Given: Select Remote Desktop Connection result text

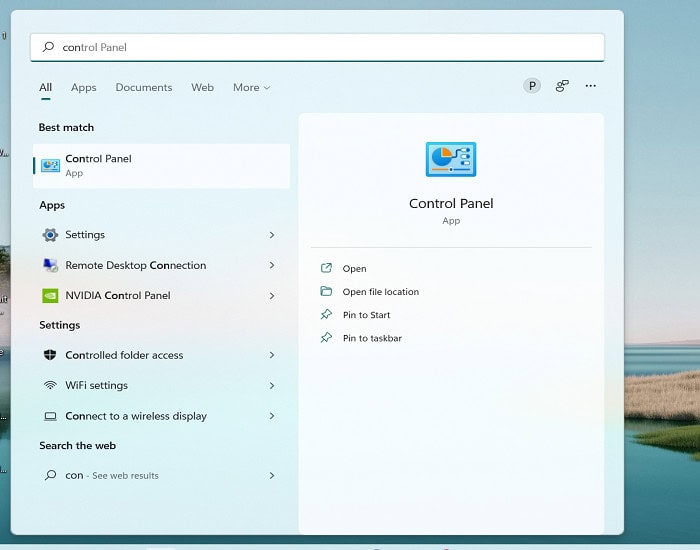Looking at the screenshot, I should tap(136, 265).
